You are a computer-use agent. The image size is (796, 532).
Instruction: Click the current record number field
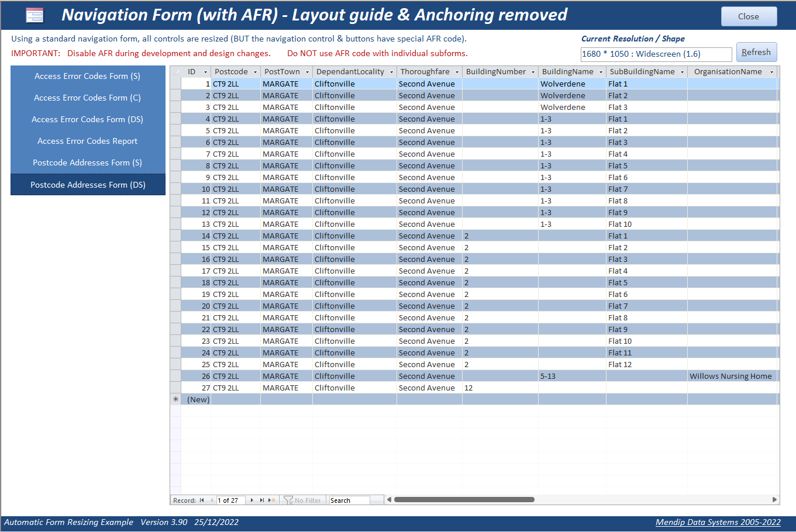[230, 500]
